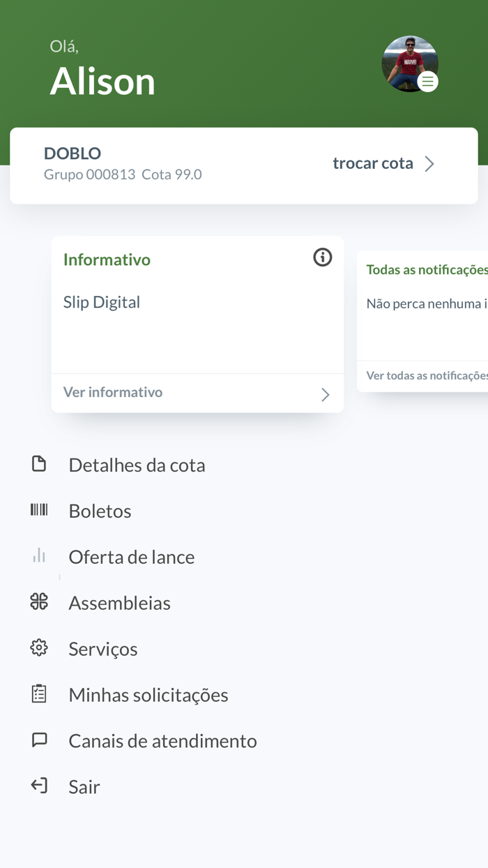
Task: Select Sair to log out
Action: point(84,786)
